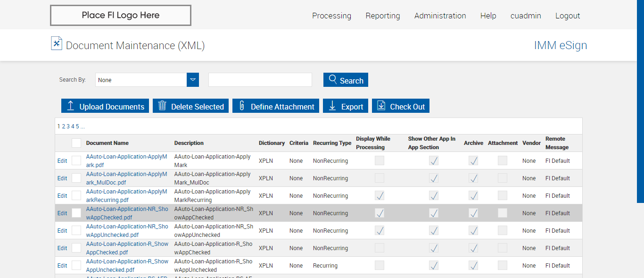The width and height of the screenshot is (644, 278).
Task: Open the Administration menu
Action: coord(440,16)
